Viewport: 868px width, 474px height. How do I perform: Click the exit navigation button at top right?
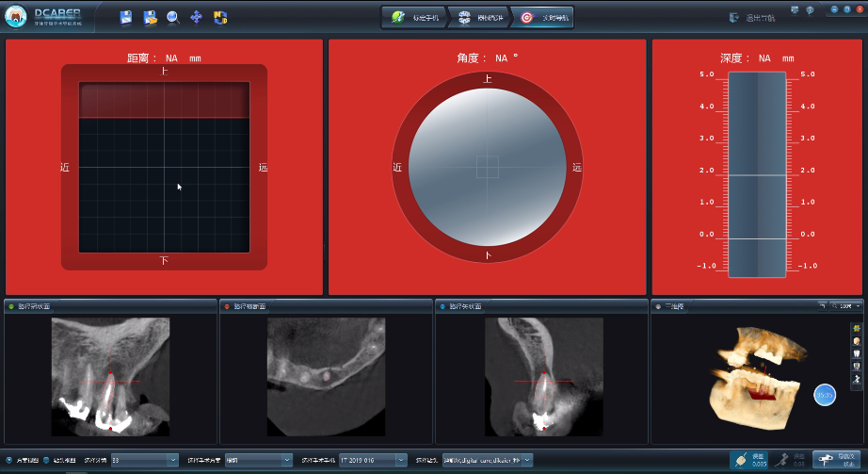[x=752, y=17]
